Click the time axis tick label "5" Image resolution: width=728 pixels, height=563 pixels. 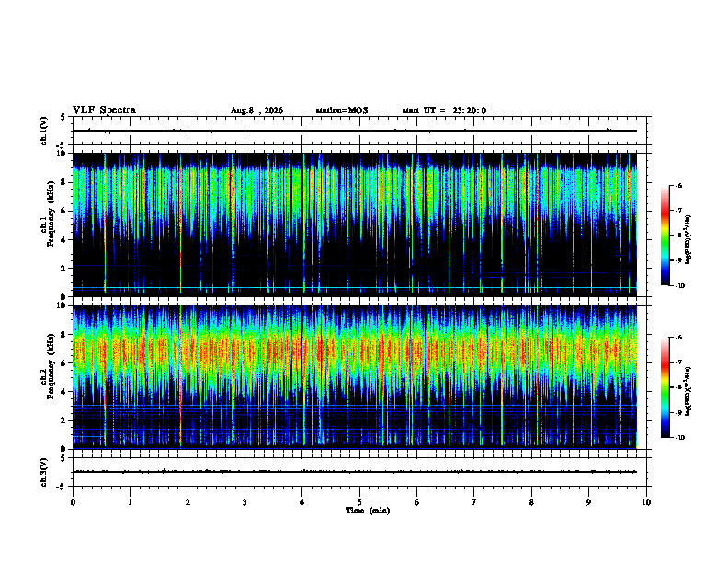[359, 502]
